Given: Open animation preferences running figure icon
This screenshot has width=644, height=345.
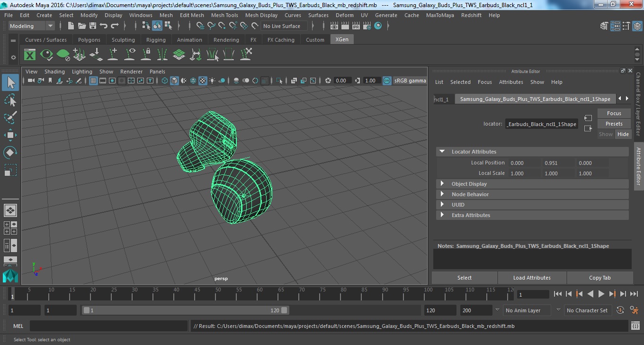Looking at the screenshot, I should [635, 310].
